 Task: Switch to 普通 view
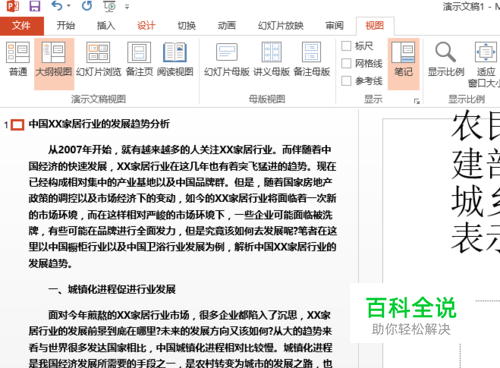tap(18, 59)
